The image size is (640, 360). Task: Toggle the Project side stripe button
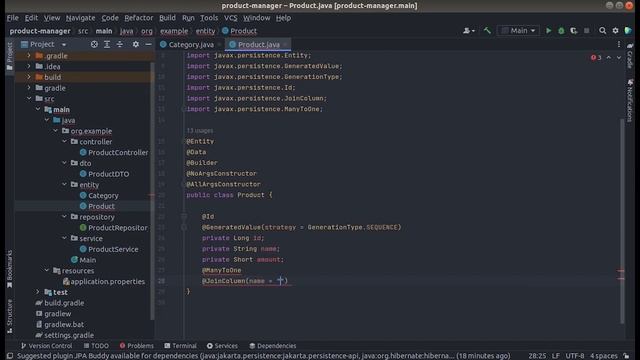click(9, 56)
